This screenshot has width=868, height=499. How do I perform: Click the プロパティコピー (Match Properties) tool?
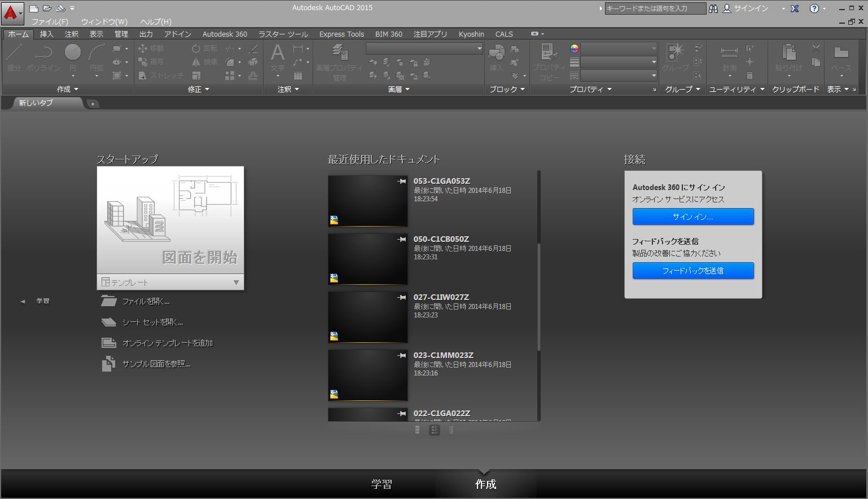pyautogui.click(x=549, y=63)
